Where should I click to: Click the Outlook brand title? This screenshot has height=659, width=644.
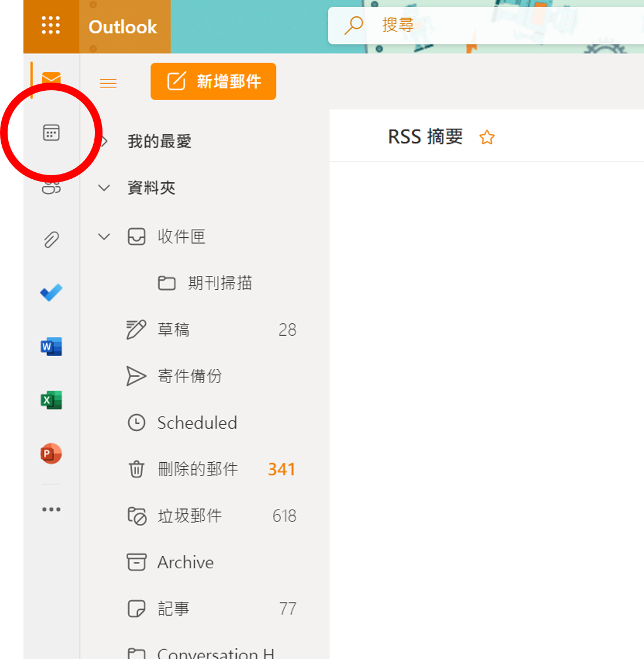[x=122, y=27]
